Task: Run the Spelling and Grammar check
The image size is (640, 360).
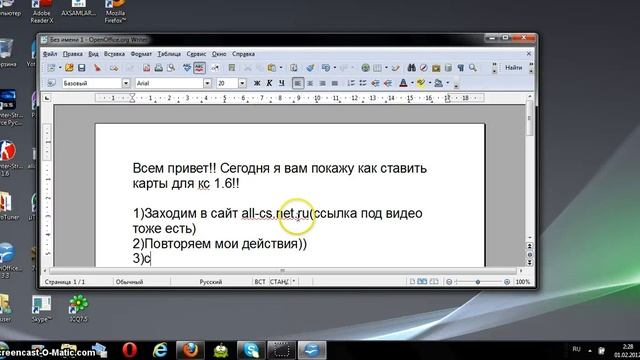Action: [x=187, y=68]
